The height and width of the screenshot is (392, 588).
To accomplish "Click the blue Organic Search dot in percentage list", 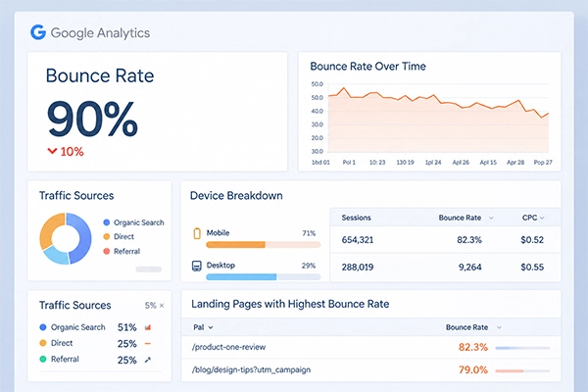I will click(x=43, y=327).
